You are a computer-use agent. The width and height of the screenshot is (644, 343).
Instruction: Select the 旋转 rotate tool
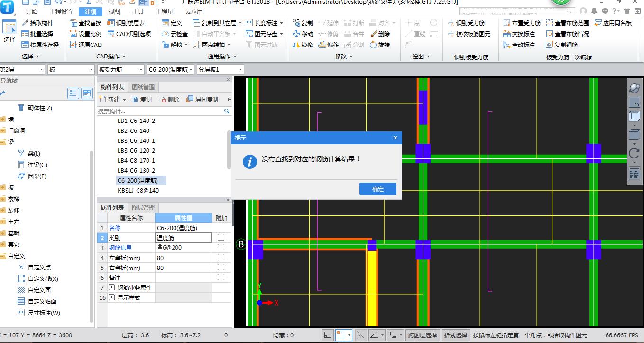tap(379, 45)
